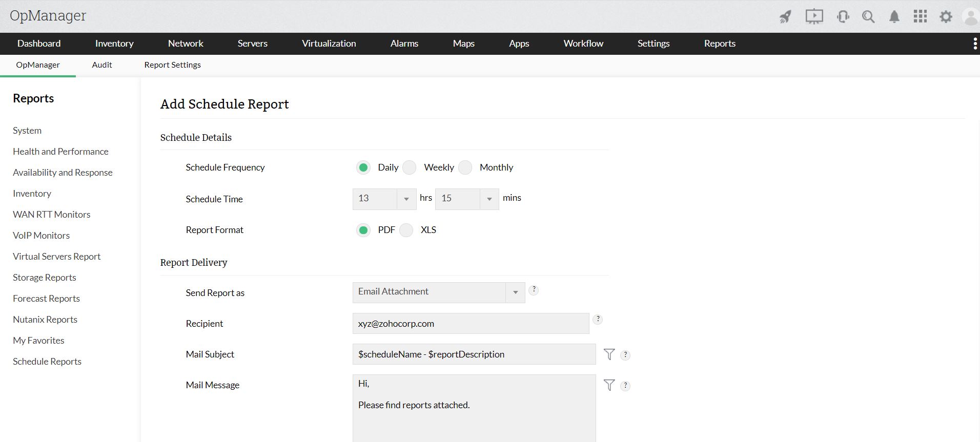Open the alarm bell notifications
980x442 pixels.
tap(894, 17)
